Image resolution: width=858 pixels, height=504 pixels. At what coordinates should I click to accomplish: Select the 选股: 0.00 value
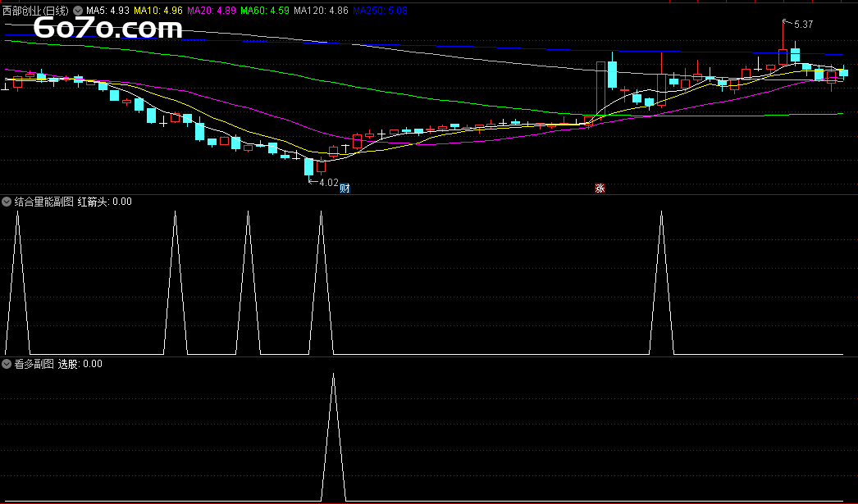pos(80,364)
